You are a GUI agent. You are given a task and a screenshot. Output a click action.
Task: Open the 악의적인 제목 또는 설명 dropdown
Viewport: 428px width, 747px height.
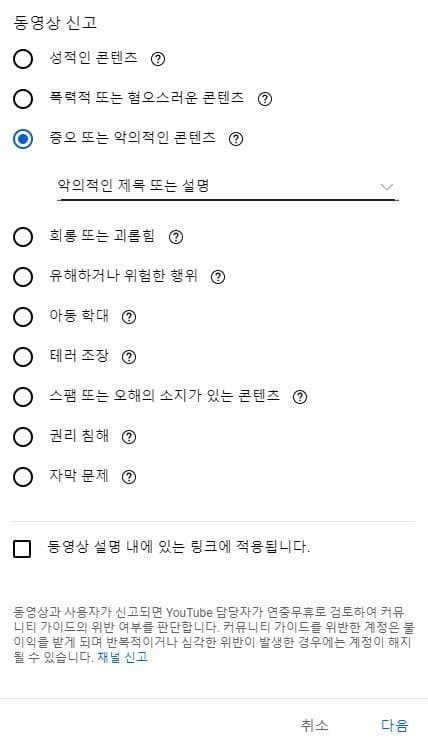[x=228, y=186]
